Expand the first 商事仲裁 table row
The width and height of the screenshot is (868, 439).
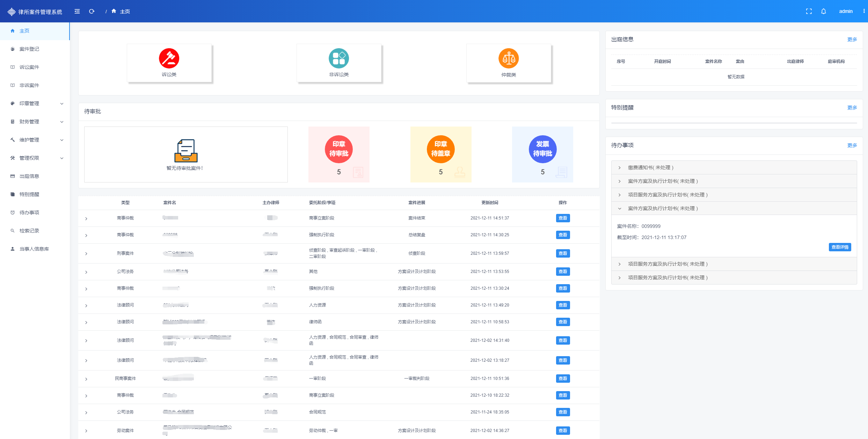click(86, 218)
